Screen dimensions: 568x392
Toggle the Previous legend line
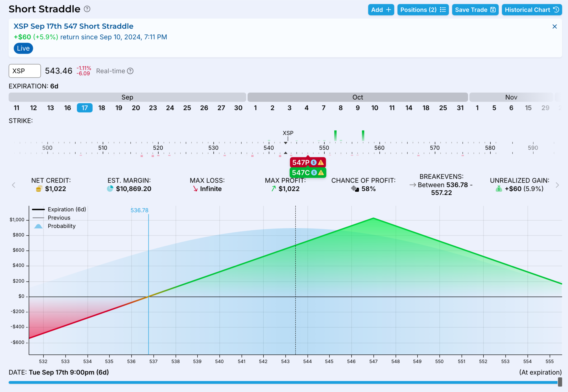pos(51,218)
